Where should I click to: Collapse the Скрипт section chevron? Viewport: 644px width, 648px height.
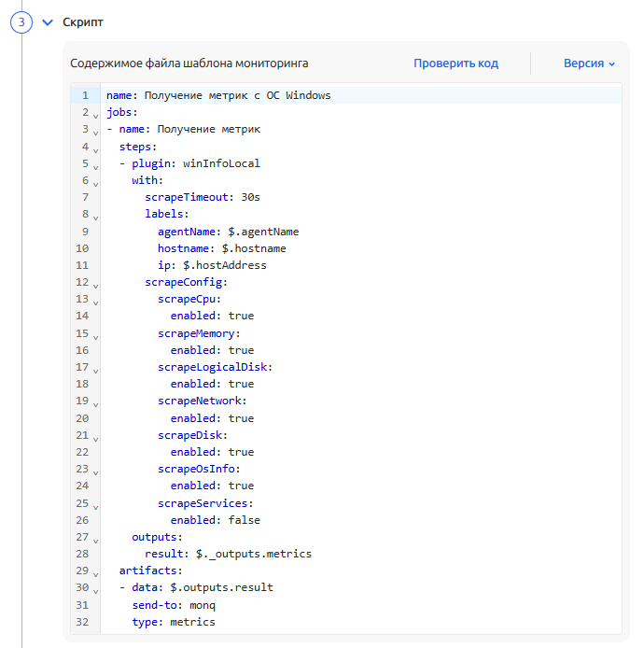48,21
